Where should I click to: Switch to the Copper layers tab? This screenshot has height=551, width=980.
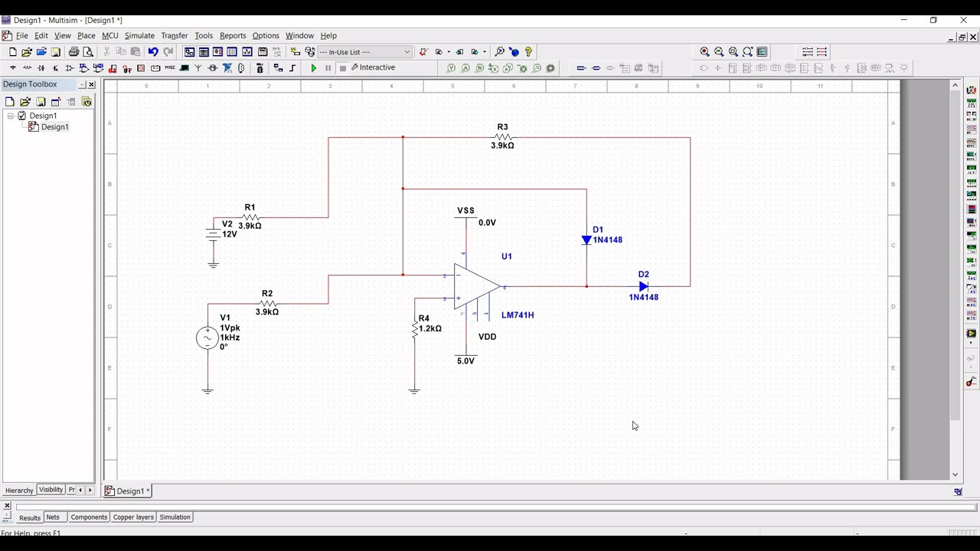tap(133, 517)
